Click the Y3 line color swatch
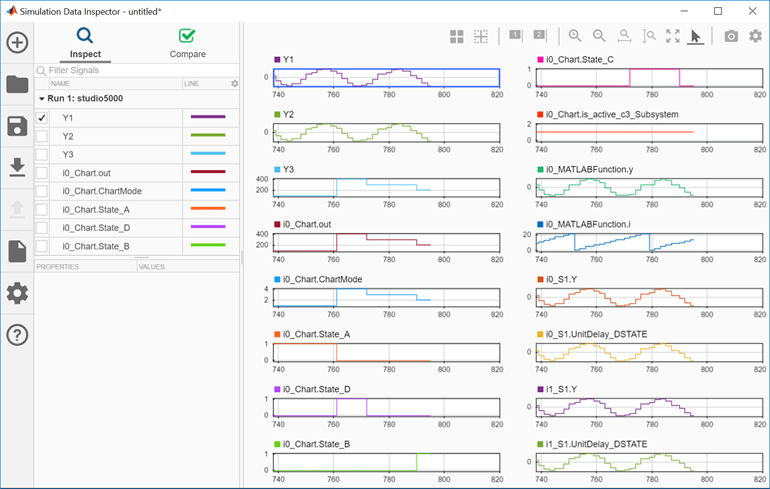 pyautogui.click(x=208, y=154)
